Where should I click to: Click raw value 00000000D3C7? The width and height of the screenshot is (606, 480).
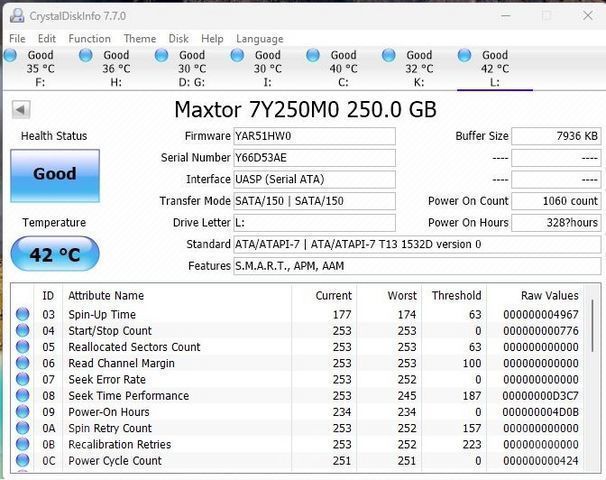pyautogui.click(x=541, y=396)
